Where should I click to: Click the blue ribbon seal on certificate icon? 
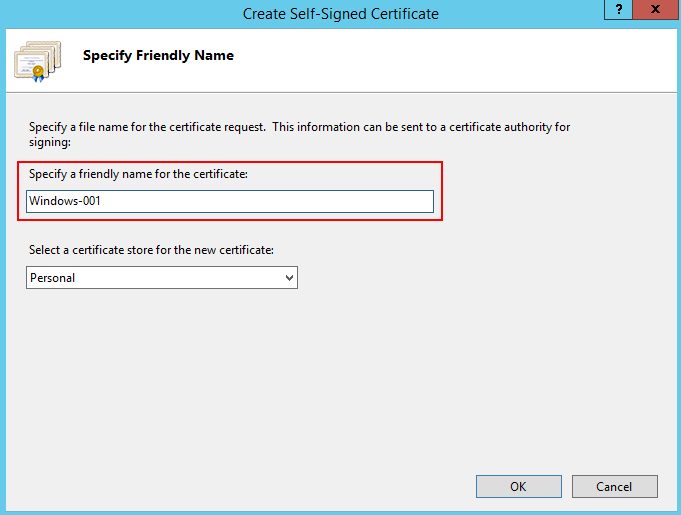pos(38,74)
